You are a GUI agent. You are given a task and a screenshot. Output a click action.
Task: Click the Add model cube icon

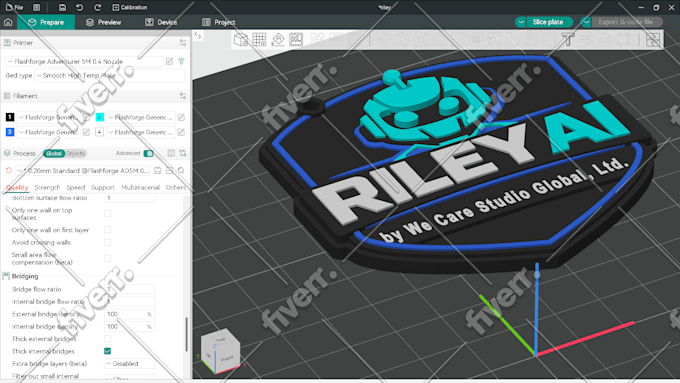241,39
